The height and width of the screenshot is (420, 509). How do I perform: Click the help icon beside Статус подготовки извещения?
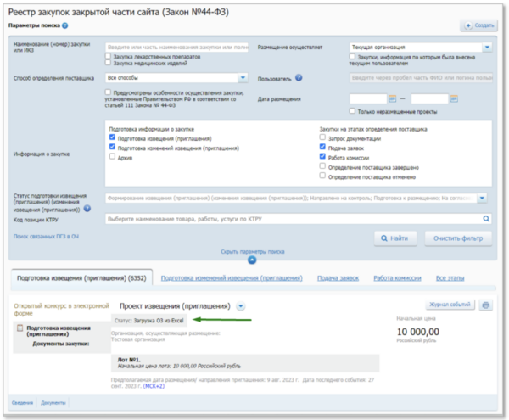pyautogui.click(x=87, y=209)
